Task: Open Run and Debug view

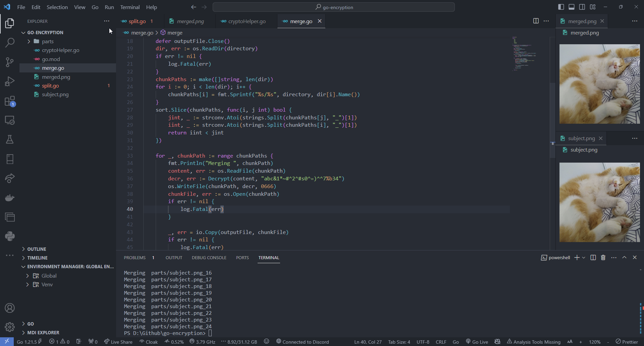Action: tap(10, 81)
